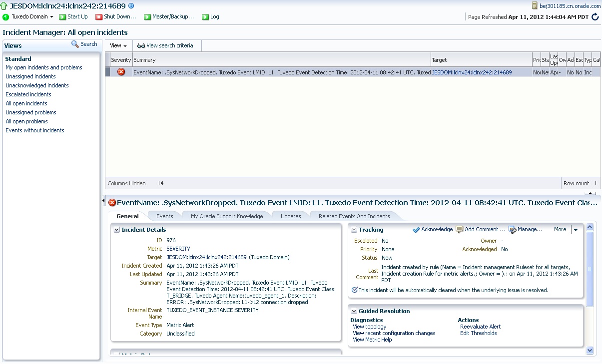Viewport: 602px width, 364px height.
Task: Click View search criteria
Action: click(165, 45)
